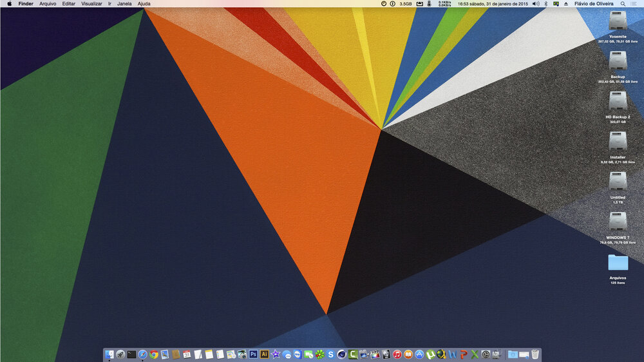Open the Terminal app icon
Screen dimensions: 644x362
pos(131,354)
